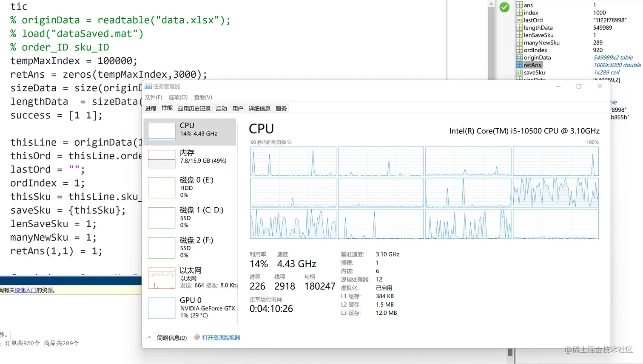
Task: Click the index value 1000
Action: (600, 13)
